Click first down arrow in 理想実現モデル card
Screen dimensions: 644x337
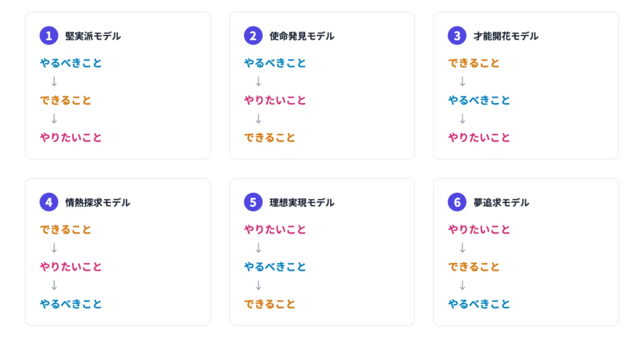[258, 248]
